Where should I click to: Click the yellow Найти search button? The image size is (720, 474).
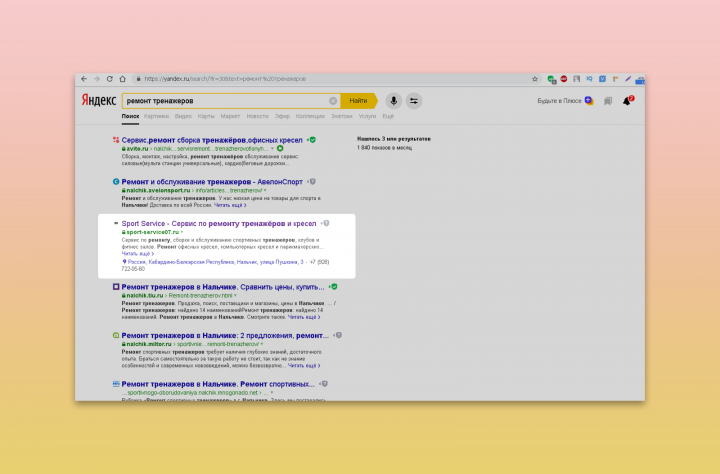point(359,101)
